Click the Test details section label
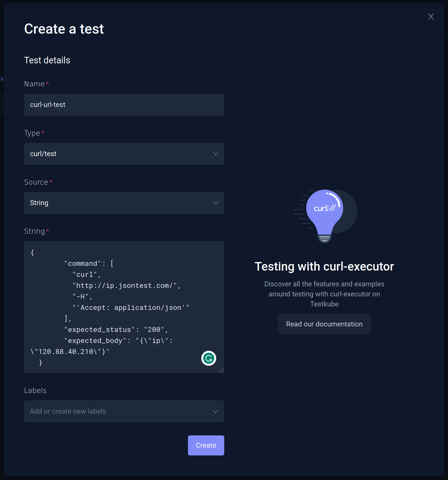 pyautogui.click(x=47, y=60)
